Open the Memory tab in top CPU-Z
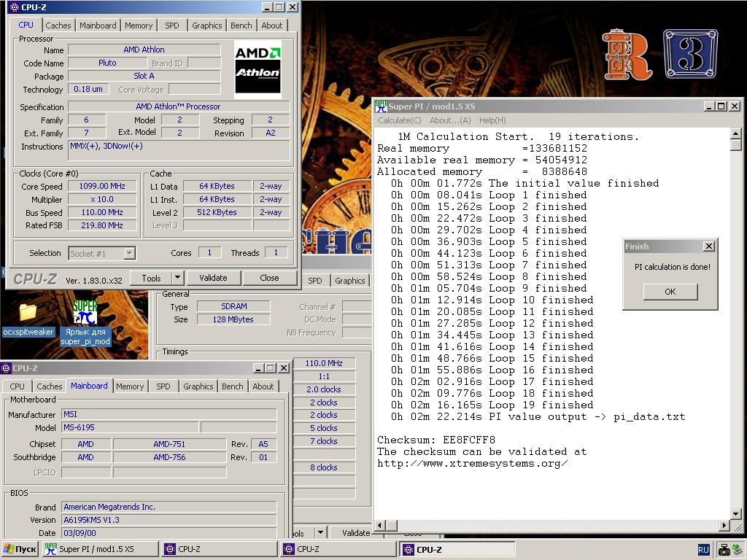 (x=139, y=26)
